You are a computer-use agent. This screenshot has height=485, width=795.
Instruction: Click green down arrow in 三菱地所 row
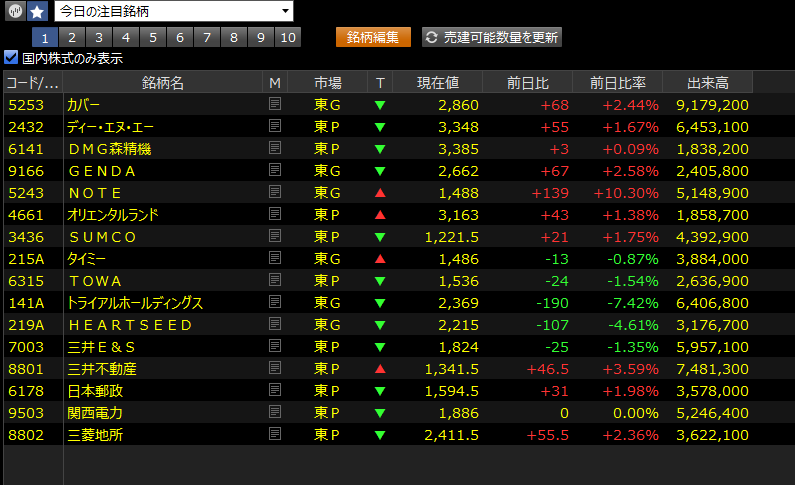click(380, 435)
